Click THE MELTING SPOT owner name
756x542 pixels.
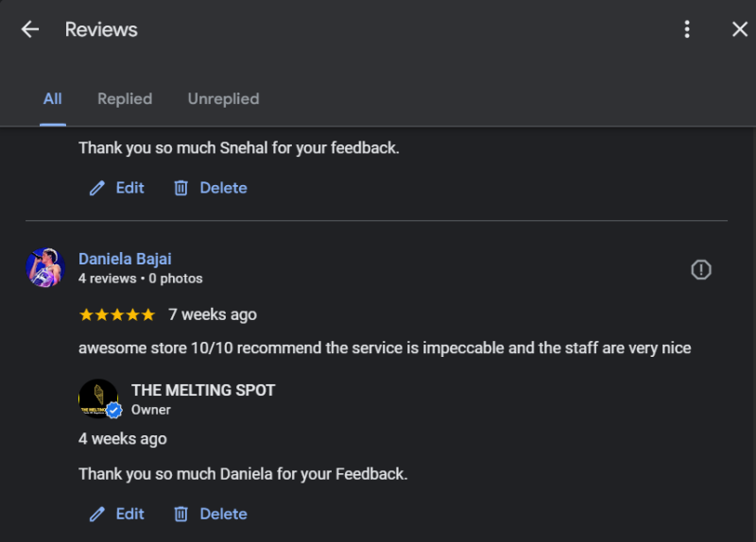click(x=203, y=390)
